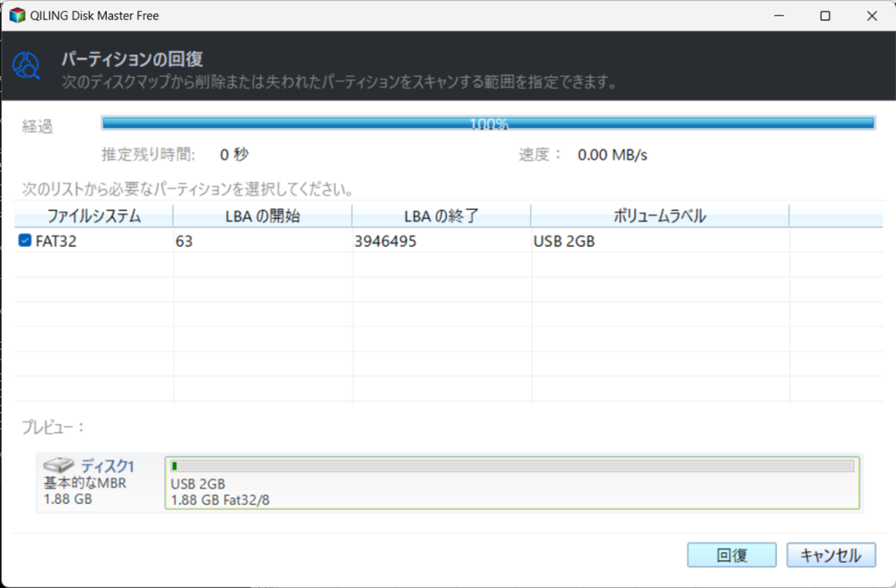Sort by ボリュームラベル column header
This screenshot has height=588, width=896.
[x=660, y=216]
